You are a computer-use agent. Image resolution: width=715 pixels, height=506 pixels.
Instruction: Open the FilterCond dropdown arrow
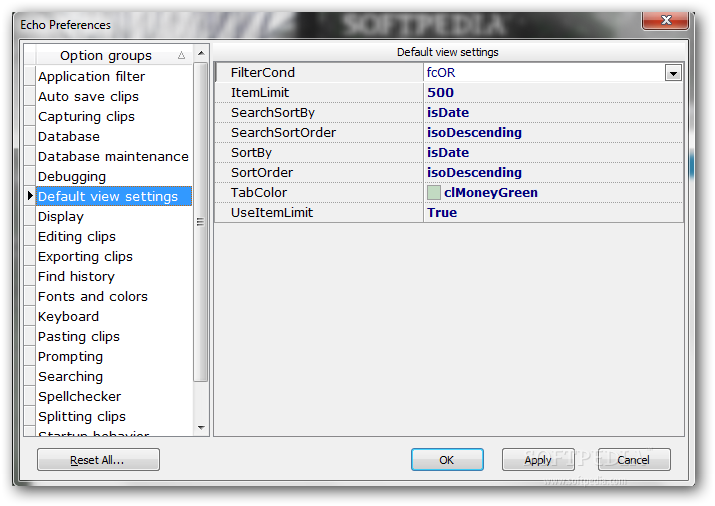673,73
